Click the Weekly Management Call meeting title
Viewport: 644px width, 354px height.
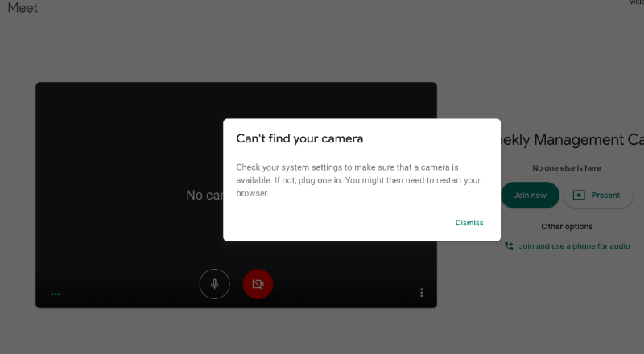[x=572, y=140]
